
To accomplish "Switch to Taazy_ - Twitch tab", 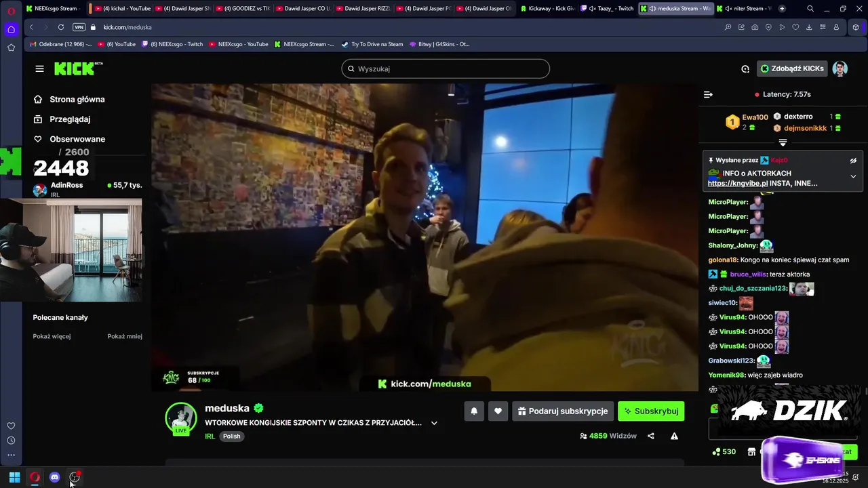I will click(607, 9).
